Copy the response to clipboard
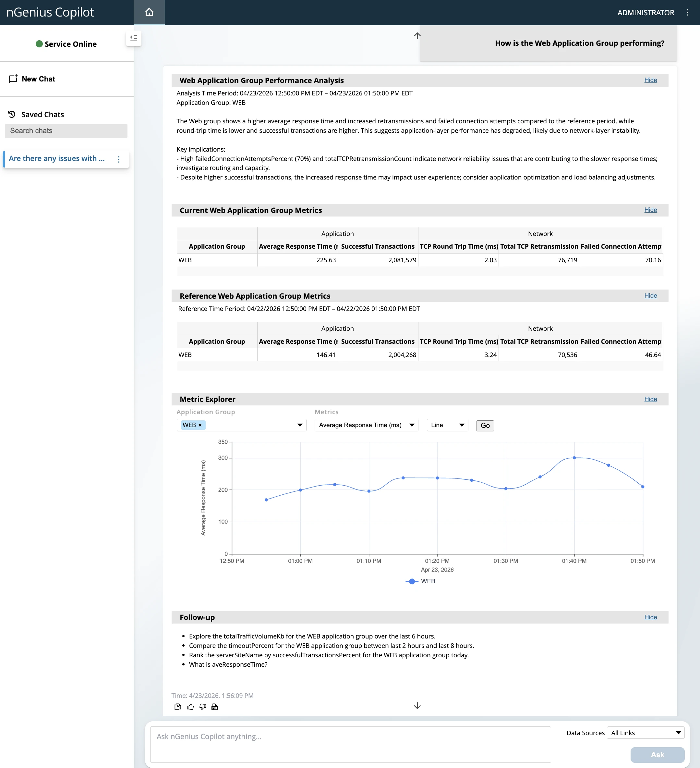The height and width of the screenshot is (768, 700). click(x=178, y=707)
